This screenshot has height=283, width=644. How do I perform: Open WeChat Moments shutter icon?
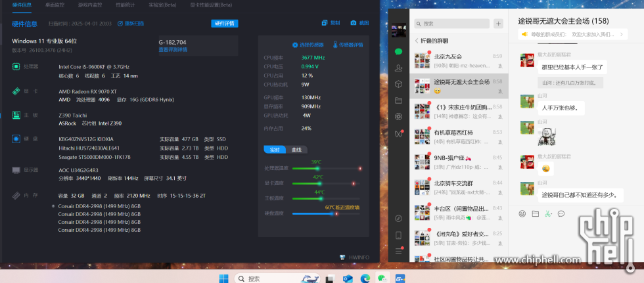pos(398,116)
